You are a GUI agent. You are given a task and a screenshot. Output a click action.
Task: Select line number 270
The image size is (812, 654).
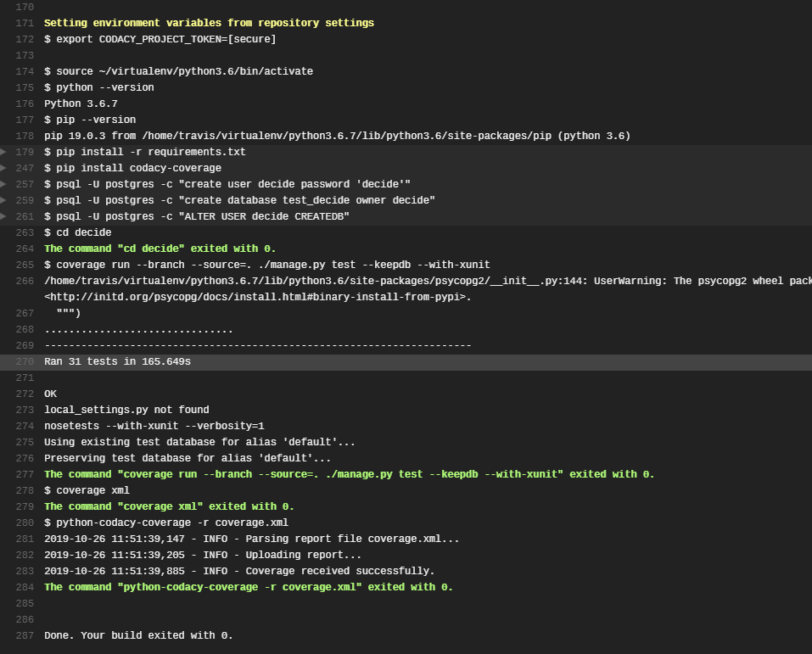25,361
